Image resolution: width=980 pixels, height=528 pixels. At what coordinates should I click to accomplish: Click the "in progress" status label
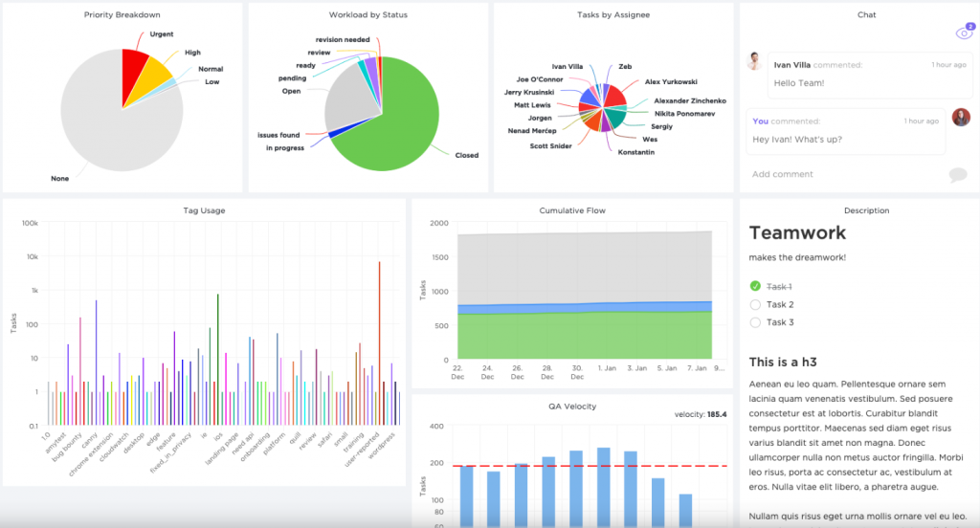[x=285, y=148]
